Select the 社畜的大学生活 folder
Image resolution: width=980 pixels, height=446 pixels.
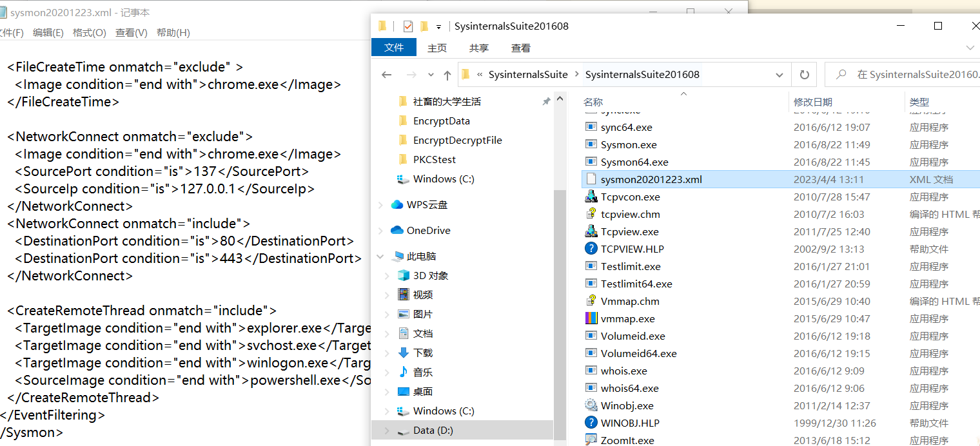click(x=447, y=102)
